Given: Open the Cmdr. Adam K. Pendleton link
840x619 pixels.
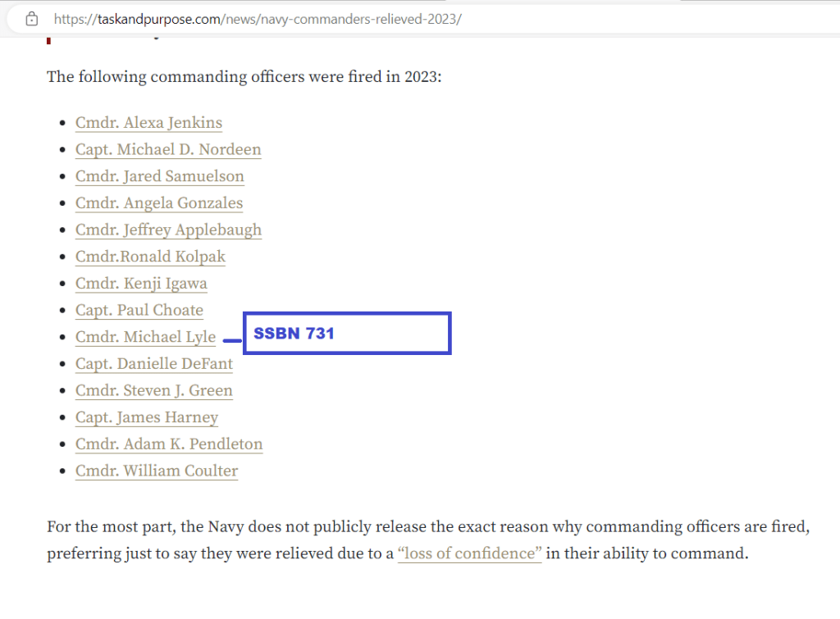Looking at the screenshot, I should [x=169, y=444].
